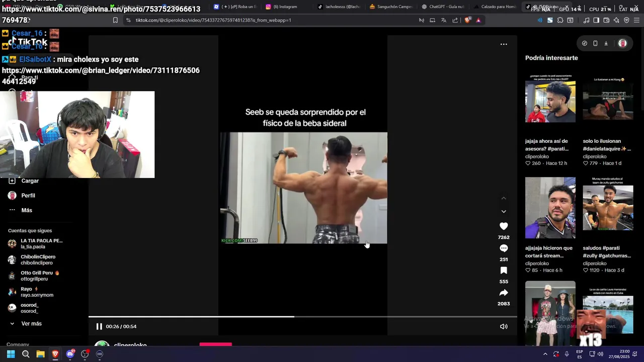Switch to the lacholexsss TikTok tab

click(x=338, y=7)
